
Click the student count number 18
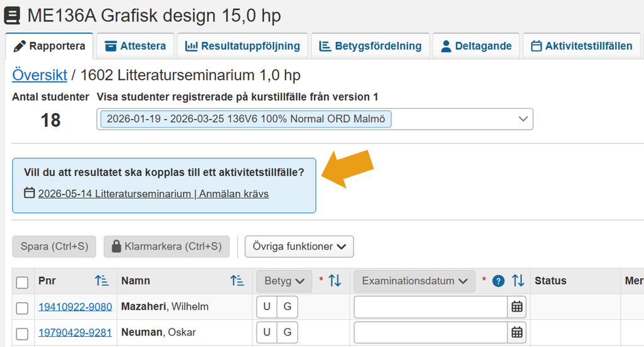point(50,120)
